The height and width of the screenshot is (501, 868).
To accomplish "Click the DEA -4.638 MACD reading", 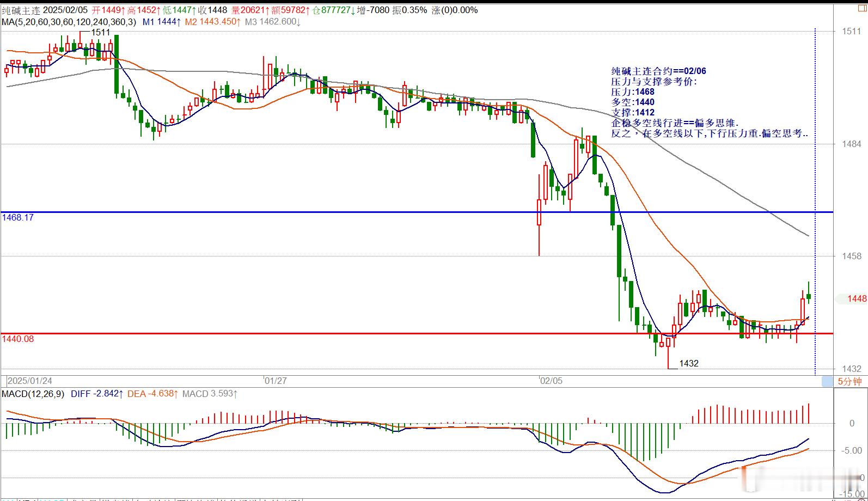I will (152, 394).
